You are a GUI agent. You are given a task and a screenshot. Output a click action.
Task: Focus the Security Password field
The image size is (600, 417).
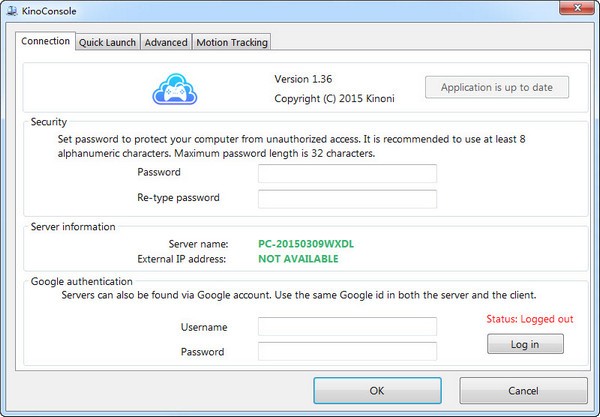click(x=347, y=173)
